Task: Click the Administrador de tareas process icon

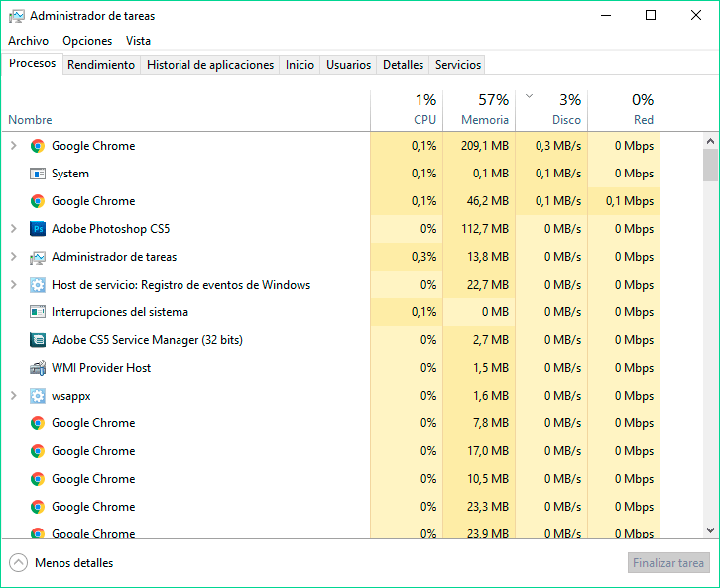Action: (38, 257)
